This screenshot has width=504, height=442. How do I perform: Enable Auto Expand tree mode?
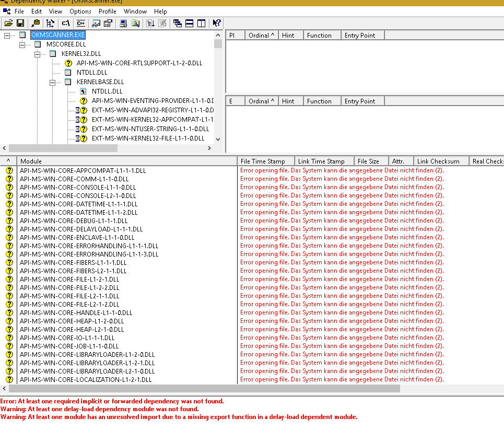50,23
